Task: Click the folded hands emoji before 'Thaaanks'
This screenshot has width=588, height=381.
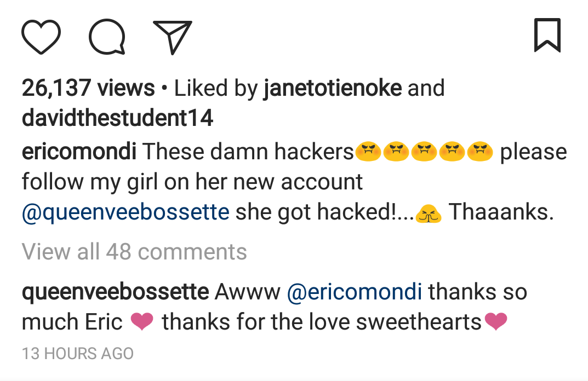Action: point(429,213)
